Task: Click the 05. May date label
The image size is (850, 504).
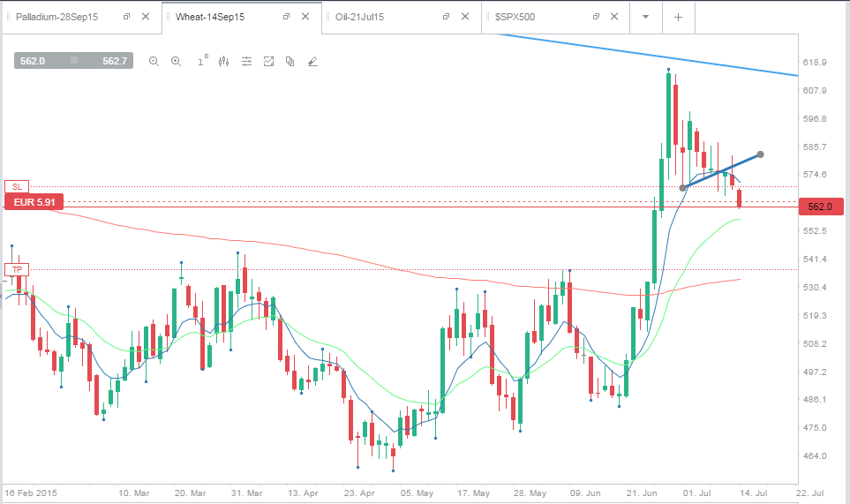Action: click(417, 493)
